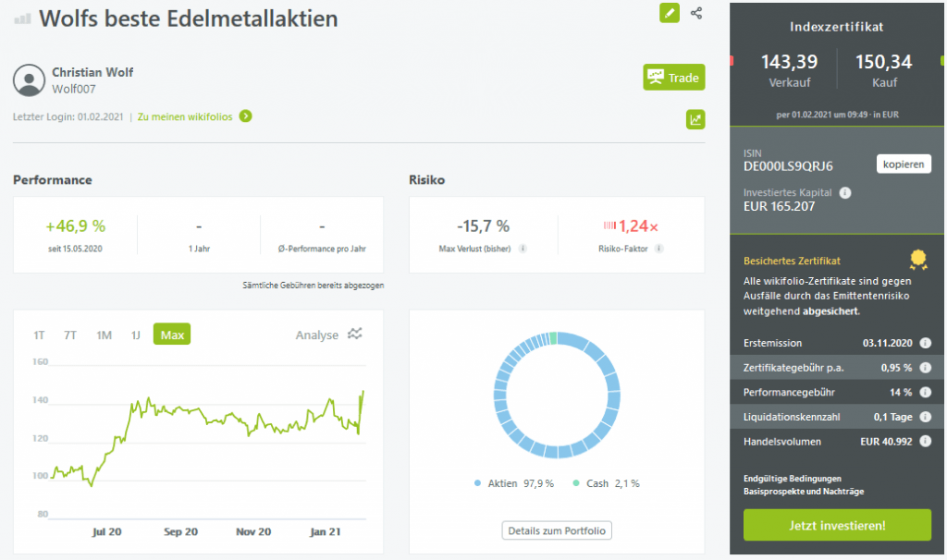Click the Analyse chart icon

tap(355, 335)
